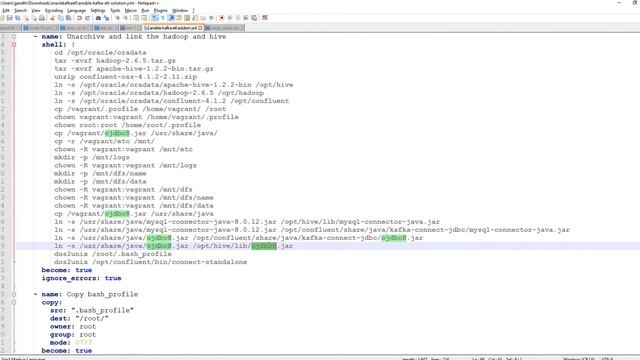
Task: Click the Close document toolbar icon
Action: point(26,18)
